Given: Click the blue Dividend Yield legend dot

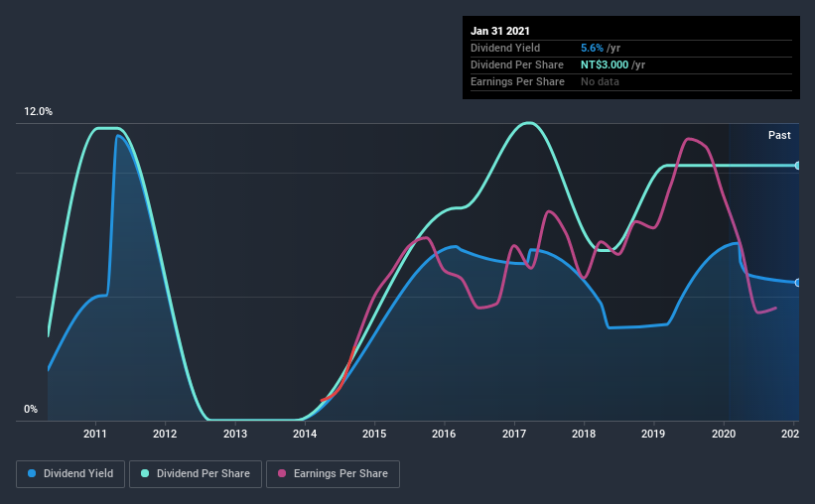Looking at the screenshot, I should coord(32,473).
